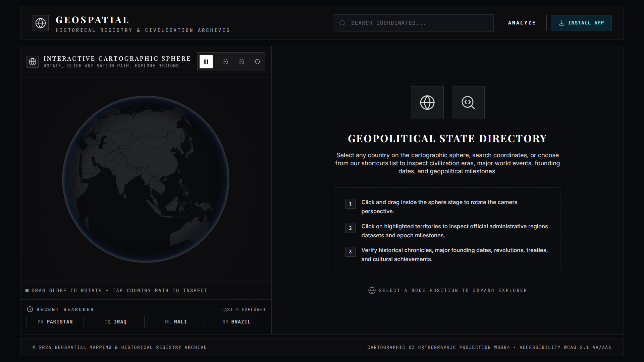Open the Brazil recent search
Screen dimensions: 644x362
236,322
